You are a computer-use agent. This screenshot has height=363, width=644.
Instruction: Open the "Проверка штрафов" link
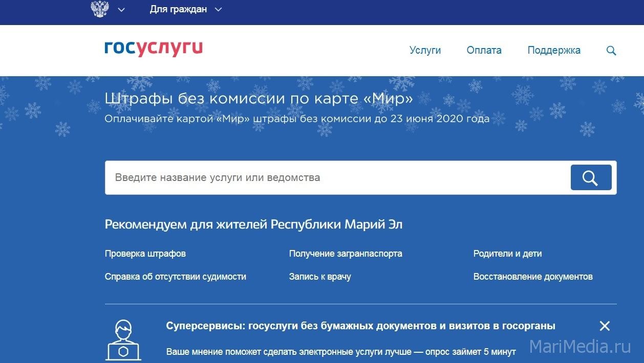(145, 254)
